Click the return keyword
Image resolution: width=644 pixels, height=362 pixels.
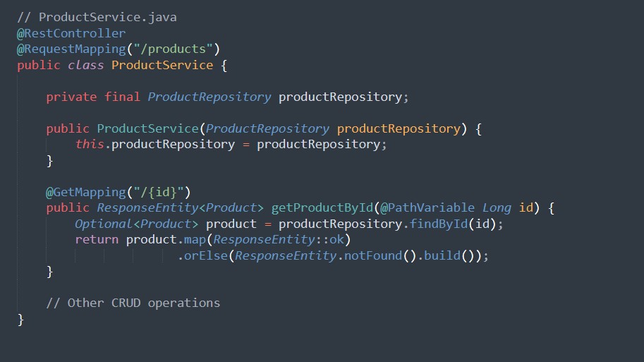click(97, 240)
